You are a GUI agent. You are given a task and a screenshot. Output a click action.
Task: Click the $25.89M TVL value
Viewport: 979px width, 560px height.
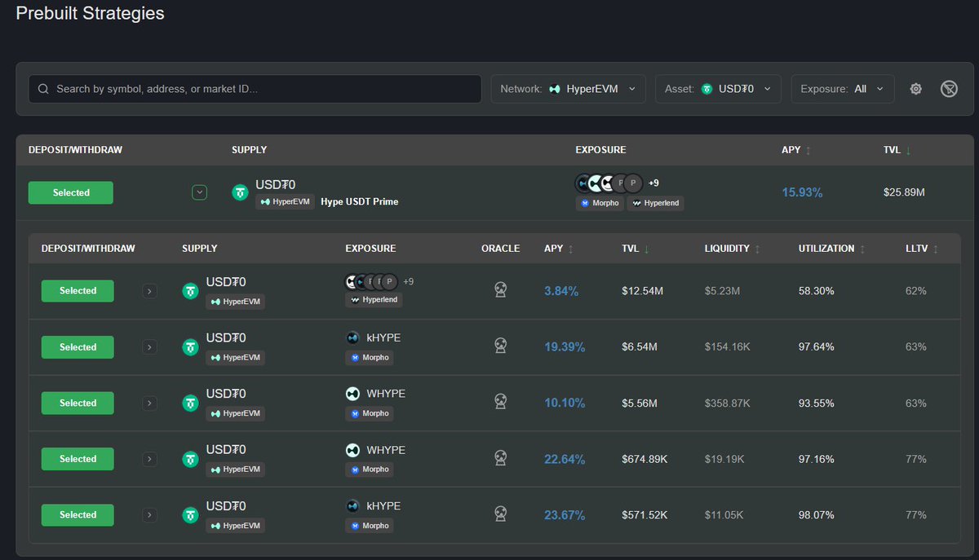(905, 192)
